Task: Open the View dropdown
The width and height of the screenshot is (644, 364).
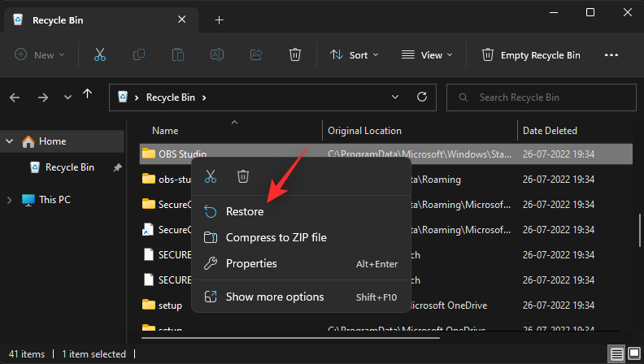Action: 427,55
